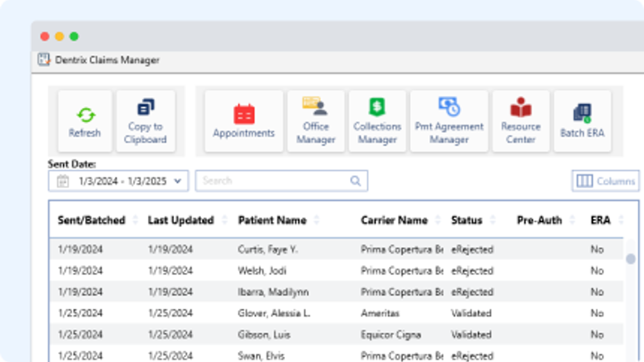This screenshot has height=362, width=644.
Task: Expand the Sent Date range dropdown
Action: click(x=178, y=181)
